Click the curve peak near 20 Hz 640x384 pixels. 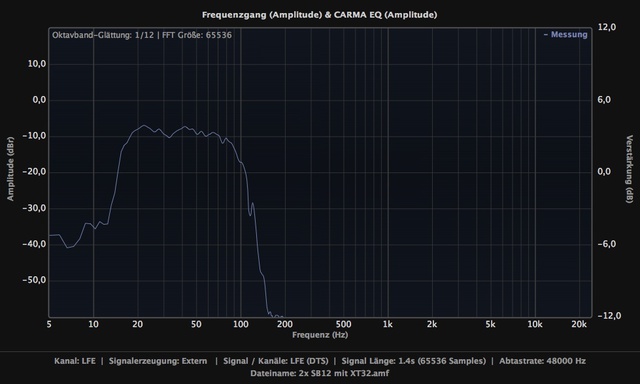point(143,126)
